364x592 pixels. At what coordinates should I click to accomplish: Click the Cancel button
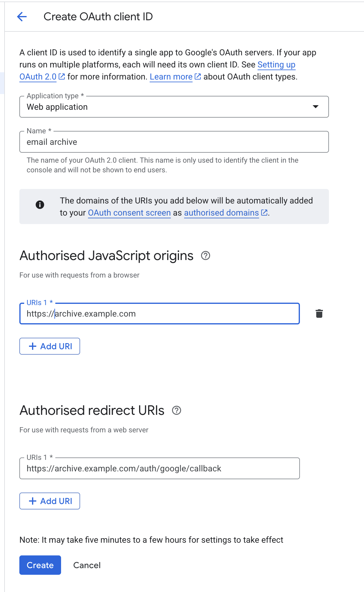[87, 565]
